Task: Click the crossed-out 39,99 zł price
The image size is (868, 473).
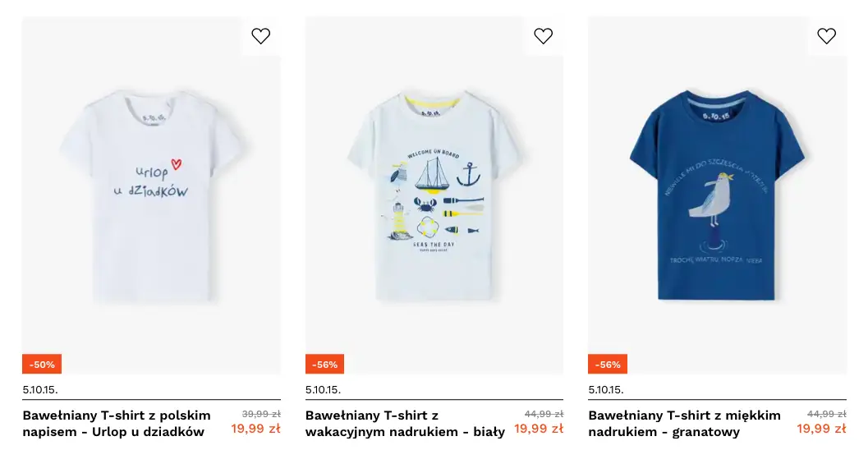Action: click(261, 414)
